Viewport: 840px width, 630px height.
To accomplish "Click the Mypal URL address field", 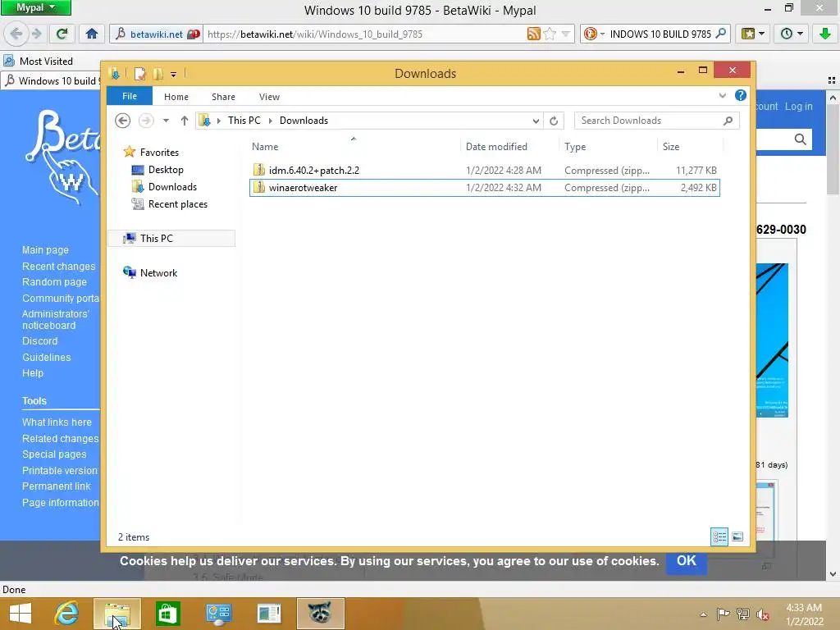I will coord(364,34).
